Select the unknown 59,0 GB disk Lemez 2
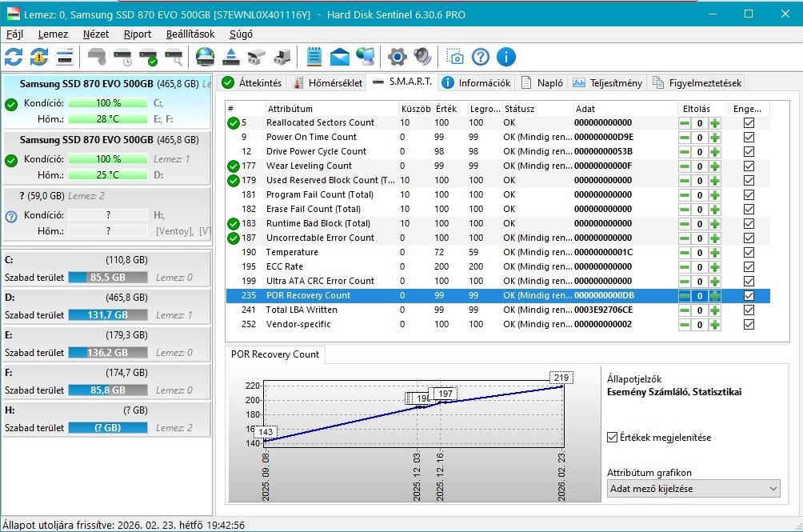Viewport: 803px width, 532px height. (107, 214)
